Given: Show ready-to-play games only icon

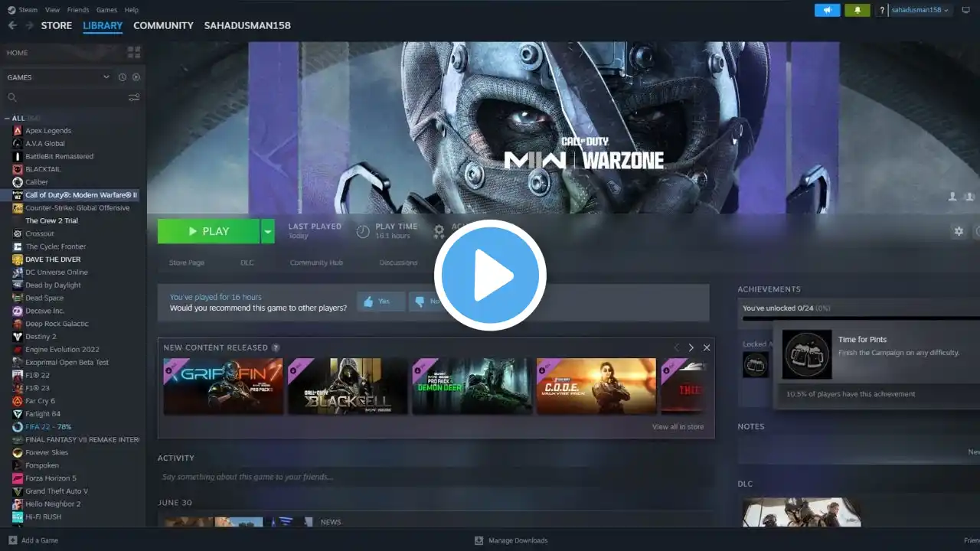Looking at the screenshot, I should point(136,77).
